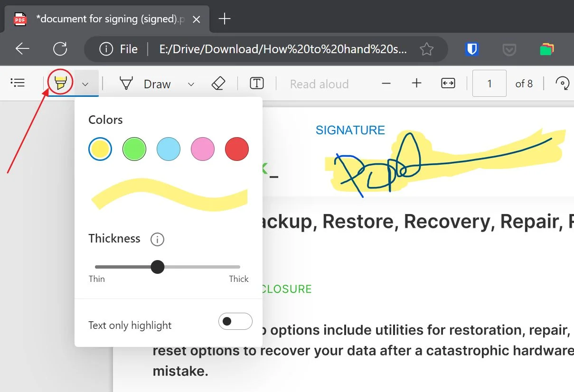This screenshot has height=392, width=574.
Task: Click the SIGNATURE text in the document
Action: (350, 130)
